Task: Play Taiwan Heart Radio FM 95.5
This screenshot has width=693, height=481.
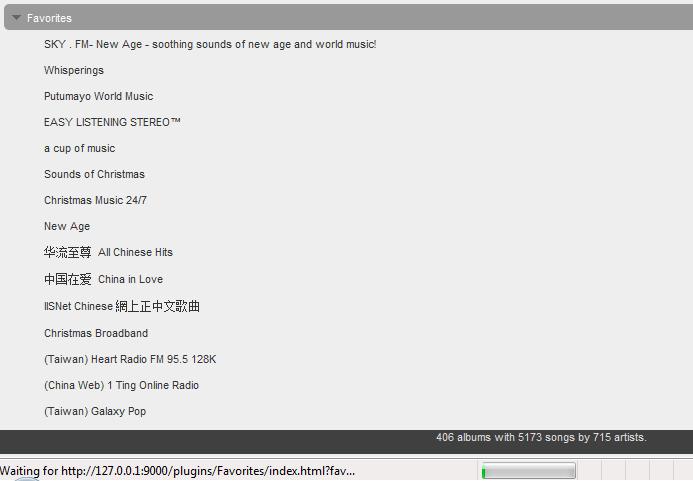Action: [130, 359]
